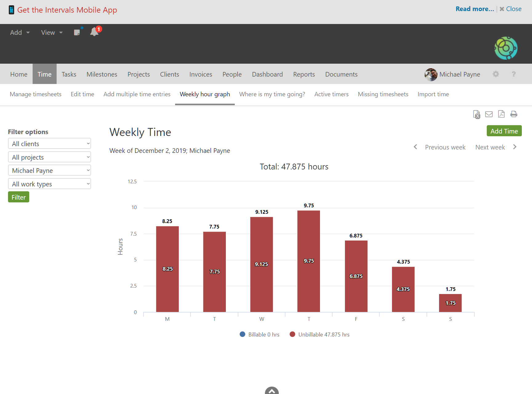Open the All projects dropdown
The height and width of the screenshot is (394, 532).
pyautogui.click(x=50, y=157)
